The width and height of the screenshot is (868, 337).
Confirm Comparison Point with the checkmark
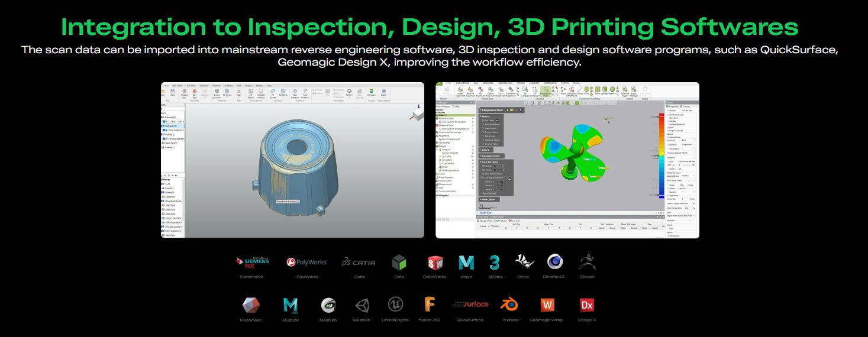517,110
